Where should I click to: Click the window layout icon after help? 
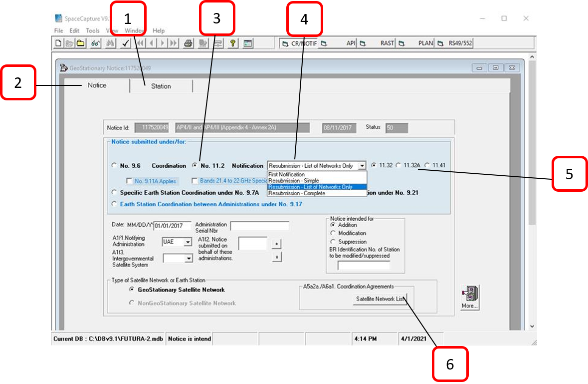pyautogui.click(x=247, y=43)
